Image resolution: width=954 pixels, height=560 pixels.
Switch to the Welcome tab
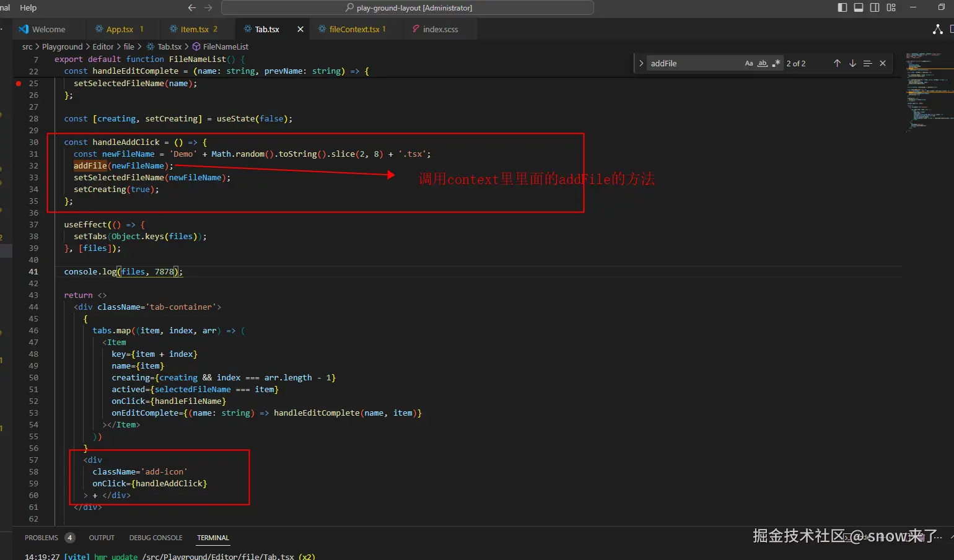coord(48,29)
